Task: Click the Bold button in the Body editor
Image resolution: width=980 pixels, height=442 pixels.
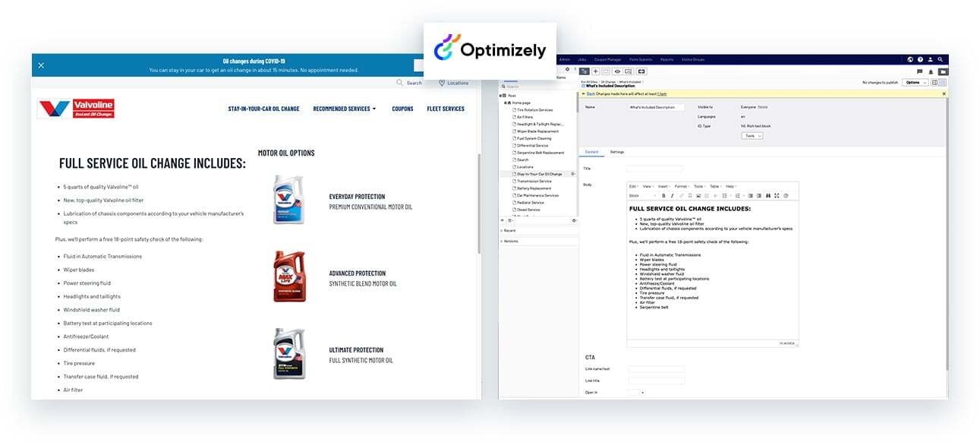Action: coord(663,196)
